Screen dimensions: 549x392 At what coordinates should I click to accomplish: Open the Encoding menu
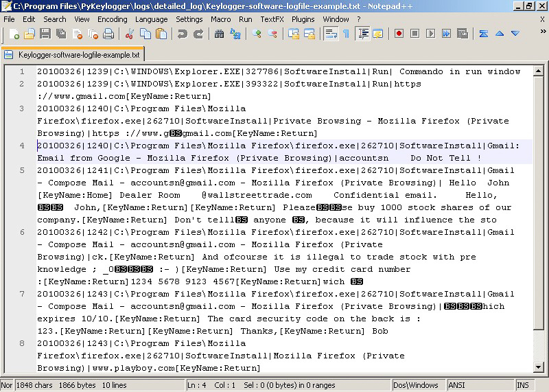(113, 19)
